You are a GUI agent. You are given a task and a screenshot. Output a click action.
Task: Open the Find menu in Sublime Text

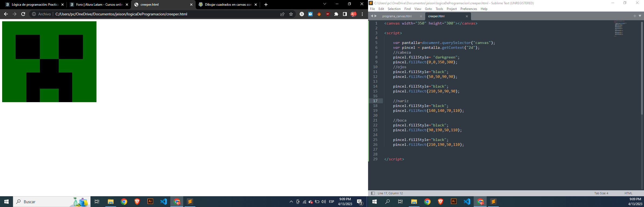(407, 9)
